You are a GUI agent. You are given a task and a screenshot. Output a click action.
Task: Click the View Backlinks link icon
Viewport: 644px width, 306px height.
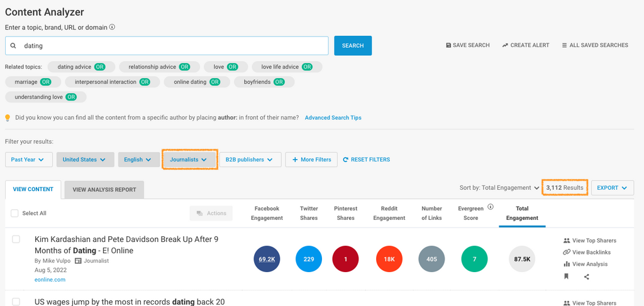tap(567, 253)
